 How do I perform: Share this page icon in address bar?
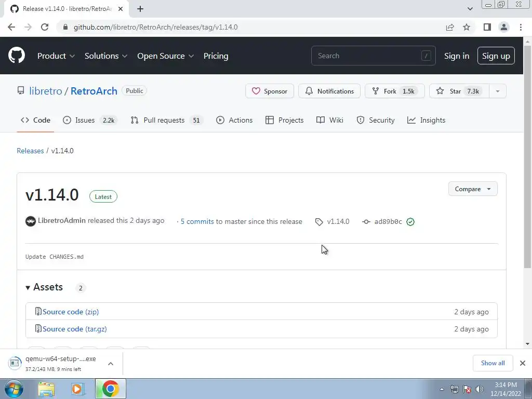(x=450, y=27)
